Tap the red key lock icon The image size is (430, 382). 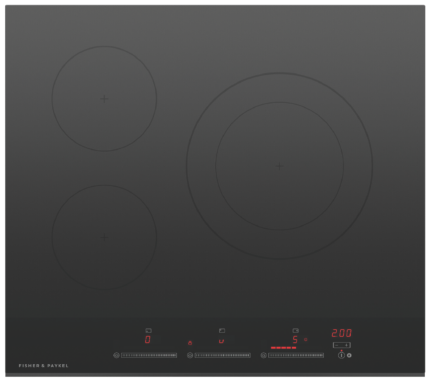190,342
